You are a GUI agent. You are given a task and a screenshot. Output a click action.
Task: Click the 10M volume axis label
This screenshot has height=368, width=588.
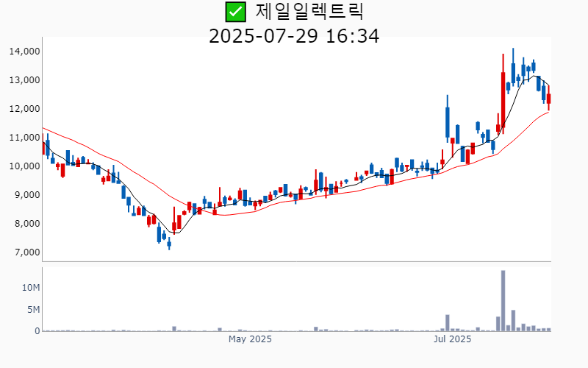31,288
